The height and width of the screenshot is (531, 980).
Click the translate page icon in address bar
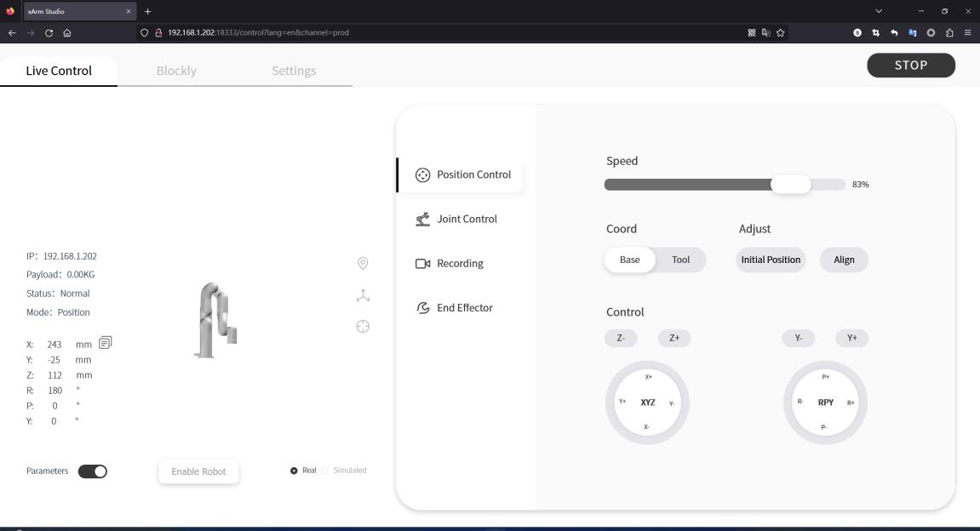coord(765,32)
